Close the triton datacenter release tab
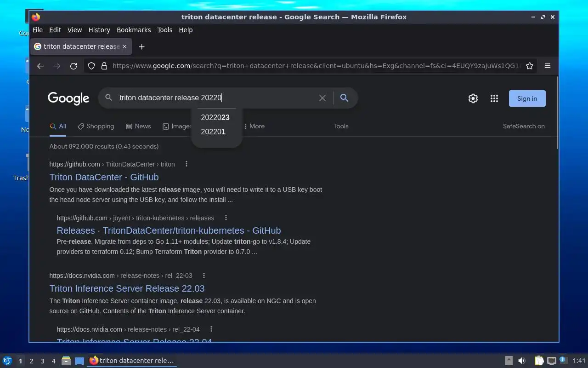 click(124, 46)
